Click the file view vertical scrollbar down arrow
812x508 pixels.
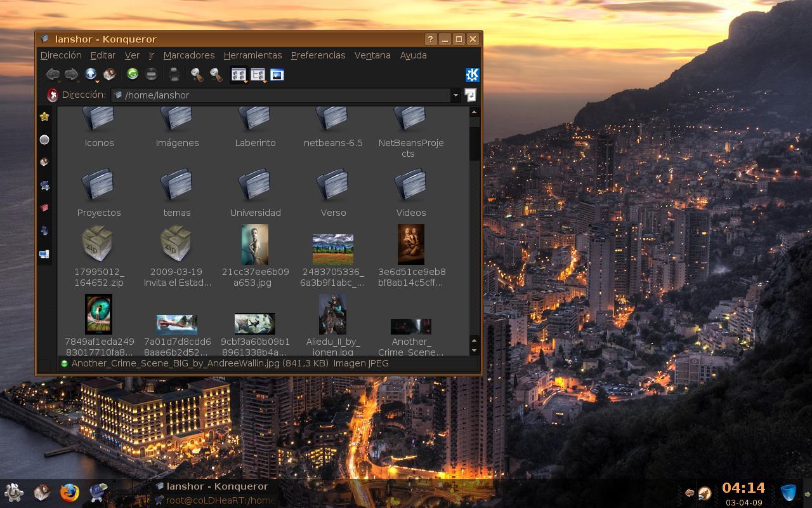(x=475, y=351)
